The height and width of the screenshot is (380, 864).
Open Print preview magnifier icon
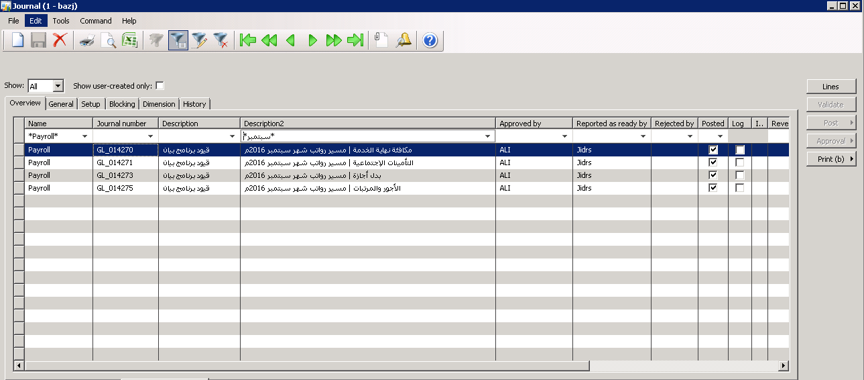coord(108,40)
